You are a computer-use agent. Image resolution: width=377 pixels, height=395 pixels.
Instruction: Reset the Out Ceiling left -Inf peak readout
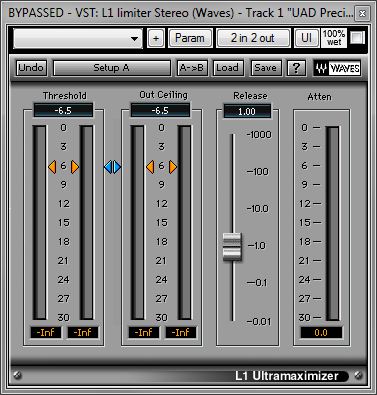pos(144,332)
